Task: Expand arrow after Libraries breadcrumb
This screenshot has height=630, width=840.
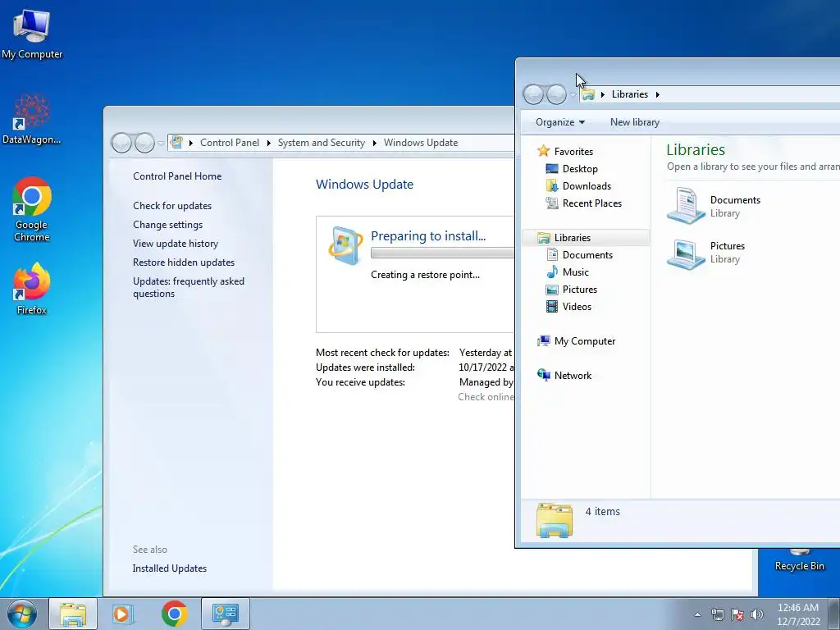Action: coord(657,95)
